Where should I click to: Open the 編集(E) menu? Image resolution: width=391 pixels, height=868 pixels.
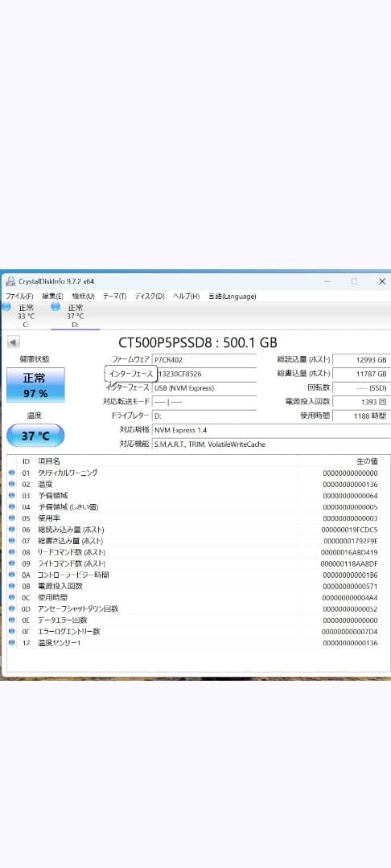coord(52,296)
